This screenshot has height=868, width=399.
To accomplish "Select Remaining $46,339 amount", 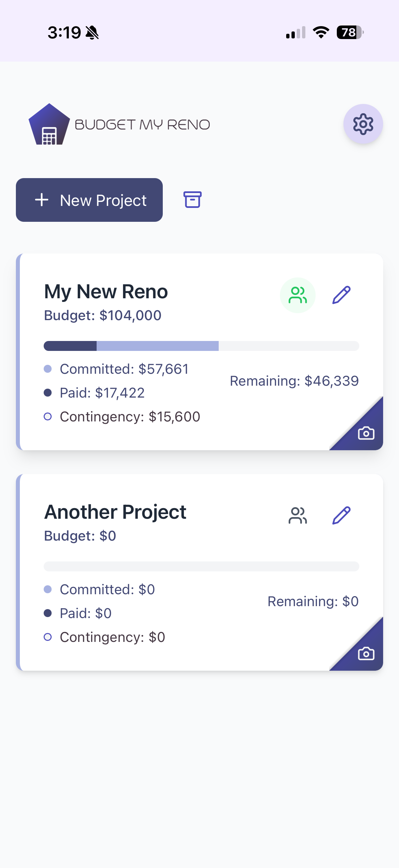I will tap(294, 381).
